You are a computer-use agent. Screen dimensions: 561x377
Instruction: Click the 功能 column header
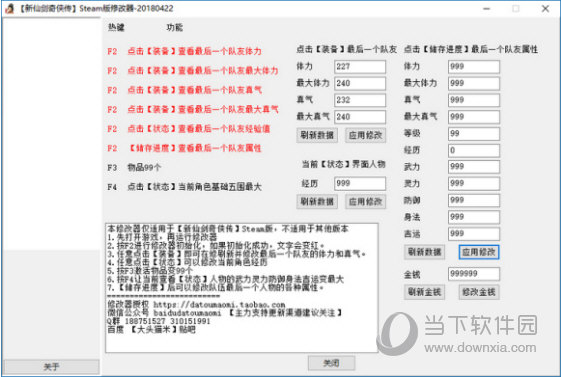[x=175, y=28]
